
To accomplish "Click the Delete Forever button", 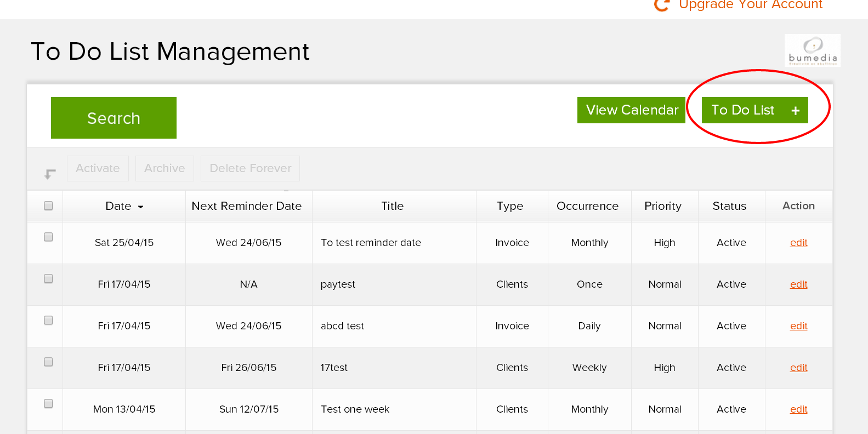I will pyautogui.click(x=250, y=168).
